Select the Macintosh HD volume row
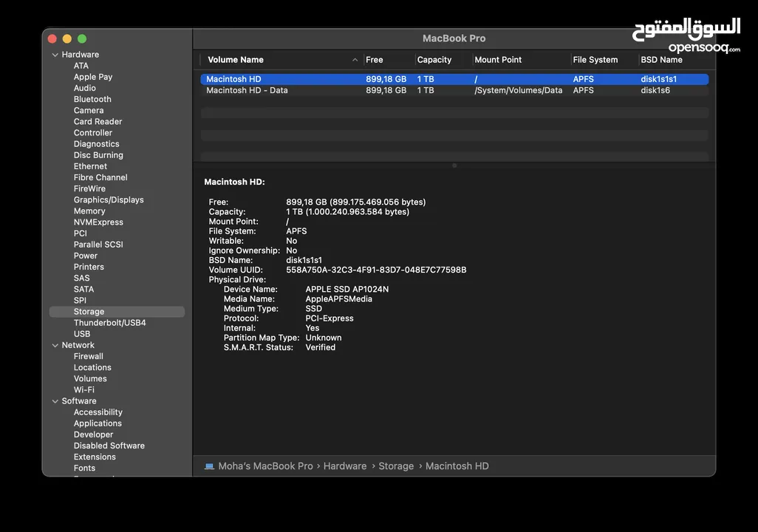 454,79
